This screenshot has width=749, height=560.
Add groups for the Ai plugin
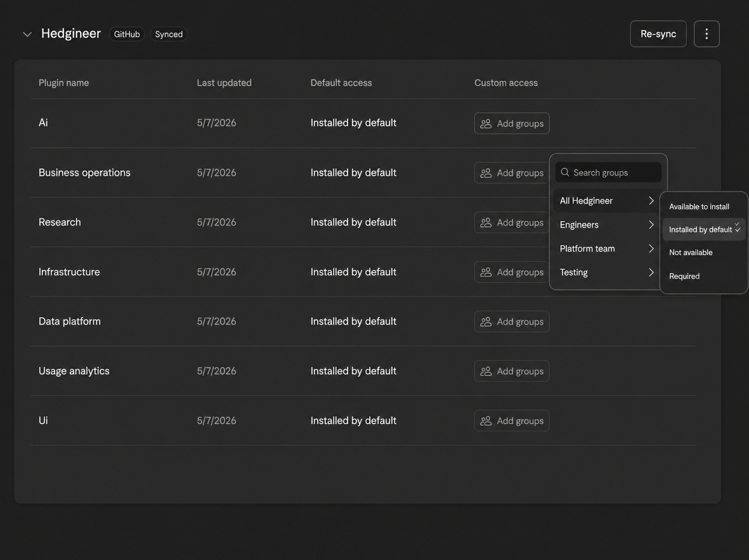point(512,123)
